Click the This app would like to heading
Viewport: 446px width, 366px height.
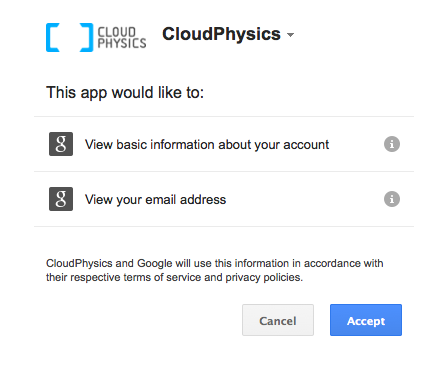tap(125, 92)
